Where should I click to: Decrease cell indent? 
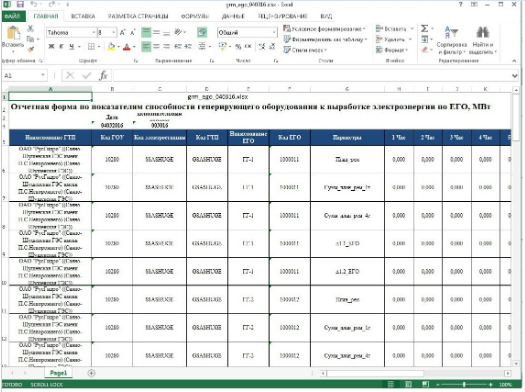click(x=178, y=47)
